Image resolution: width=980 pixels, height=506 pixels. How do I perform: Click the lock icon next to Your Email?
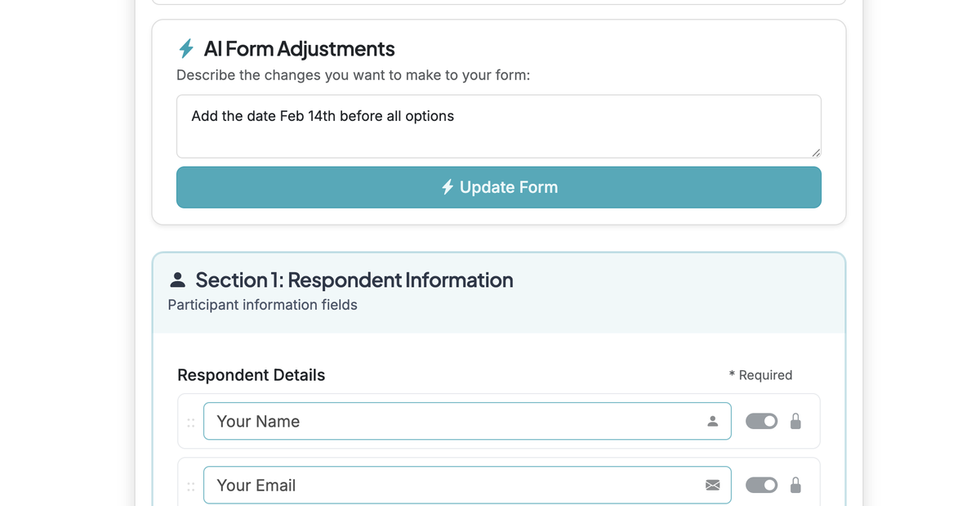795,485
